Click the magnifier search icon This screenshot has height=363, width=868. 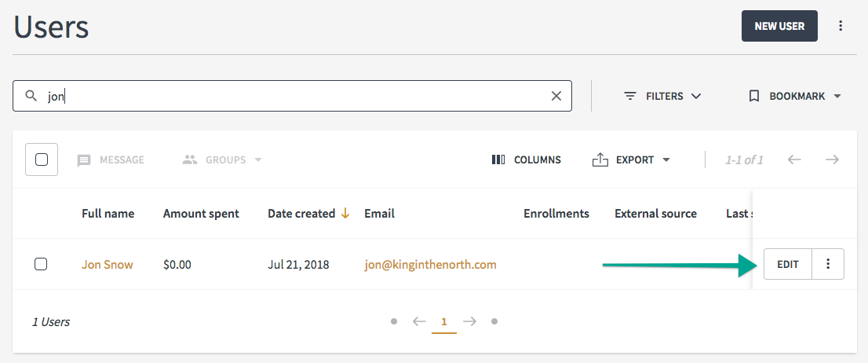pos(31,96)
